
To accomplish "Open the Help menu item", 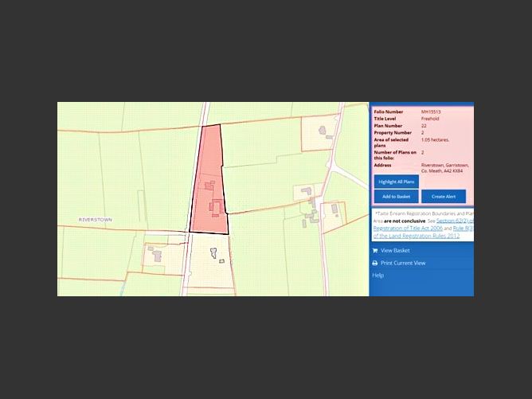I will pyautogui.click(x=377, y=276).
